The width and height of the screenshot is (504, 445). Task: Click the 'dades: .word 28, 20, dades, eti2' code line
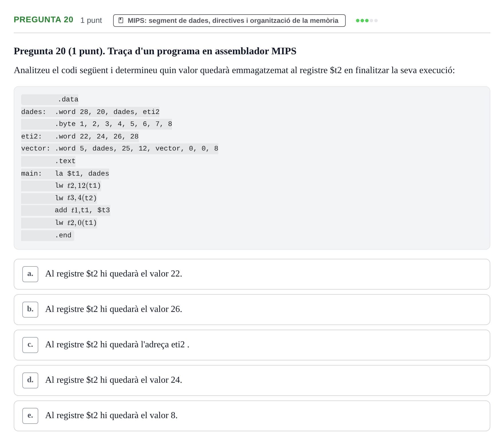tap(90, 112)
